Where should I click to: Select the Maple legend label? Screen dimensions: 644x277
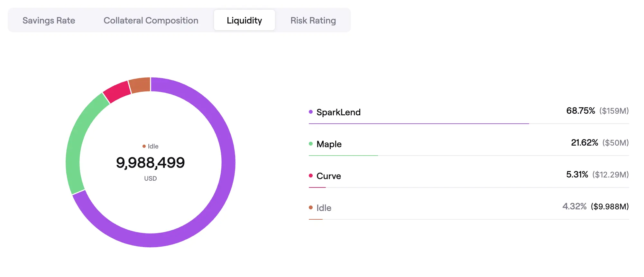click(x=329, y=144)
